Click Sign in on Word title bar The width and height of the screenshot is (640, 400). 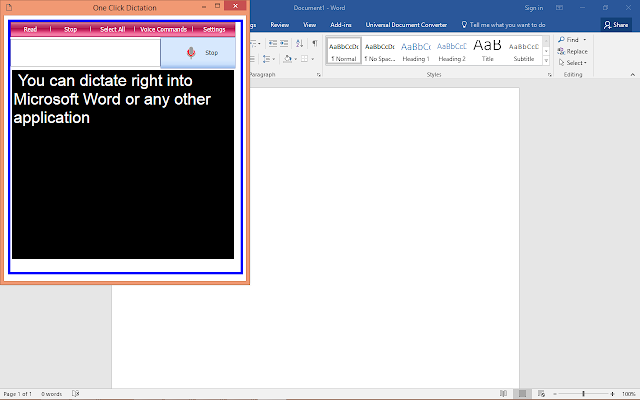click(x=533, y=8)
